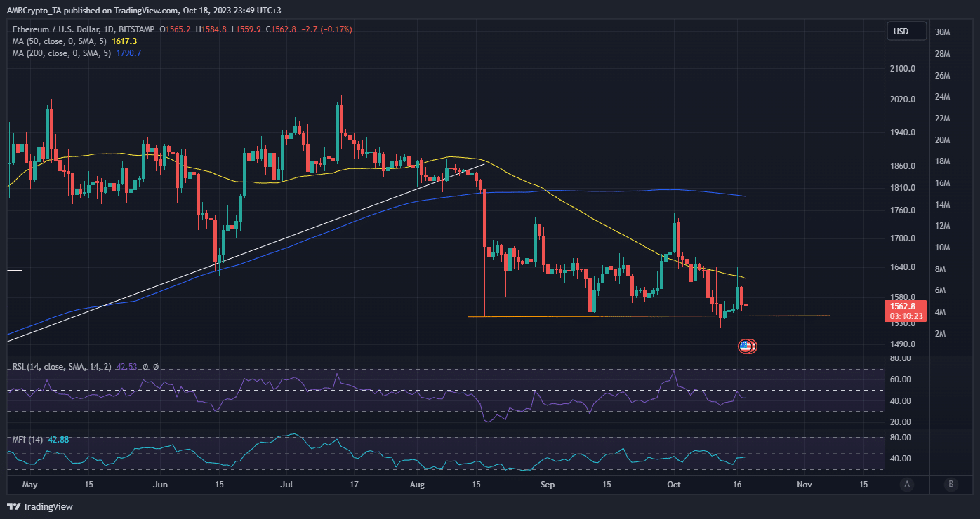Click the 1940.0 price axis label
The image size is (980, 519).
[901, 133]
